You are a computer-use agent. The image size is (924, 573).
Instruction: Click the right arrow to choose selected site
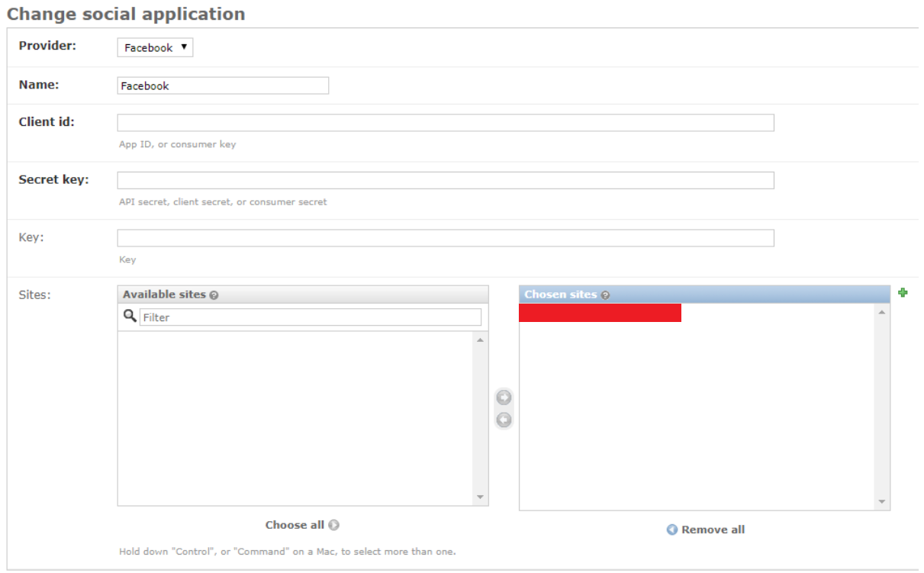coord(504,398)
